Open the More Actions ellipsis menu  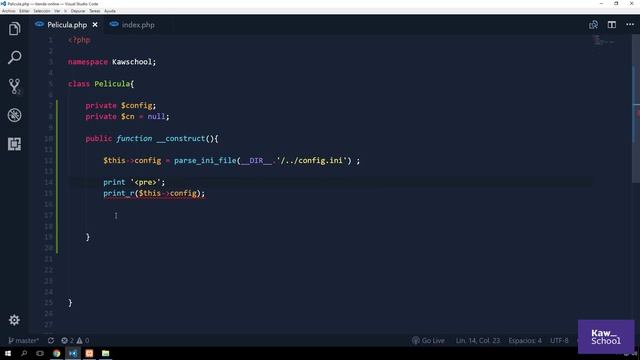tap(630, 25)
